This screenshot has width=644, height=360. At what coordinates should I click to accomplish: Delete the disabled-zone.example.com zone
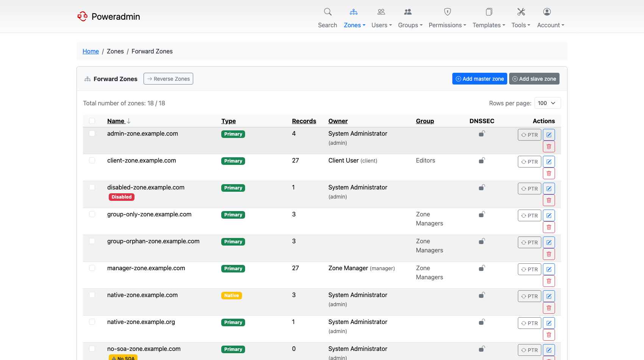pos(549,200)
